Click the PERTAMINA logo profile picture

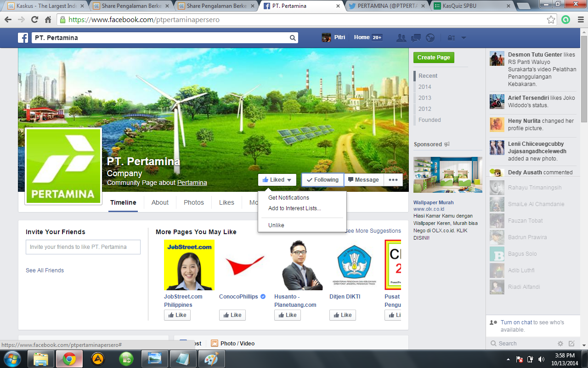coord(63,166)
